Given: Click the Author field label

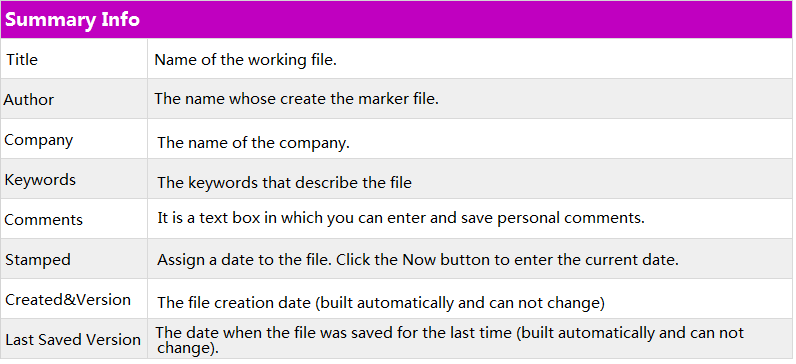Looking at the screenshot, I should click(28, 100).
